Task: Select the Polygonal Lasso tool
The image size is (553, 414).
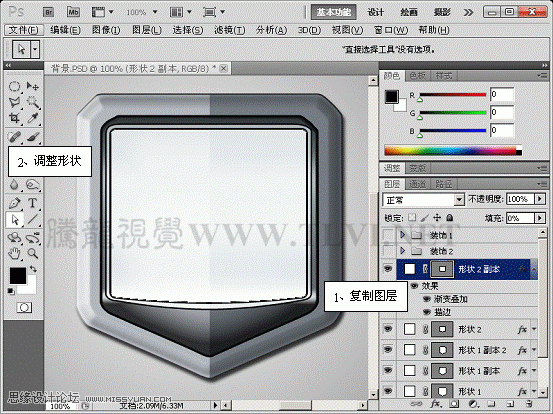Action: point(14,102)
